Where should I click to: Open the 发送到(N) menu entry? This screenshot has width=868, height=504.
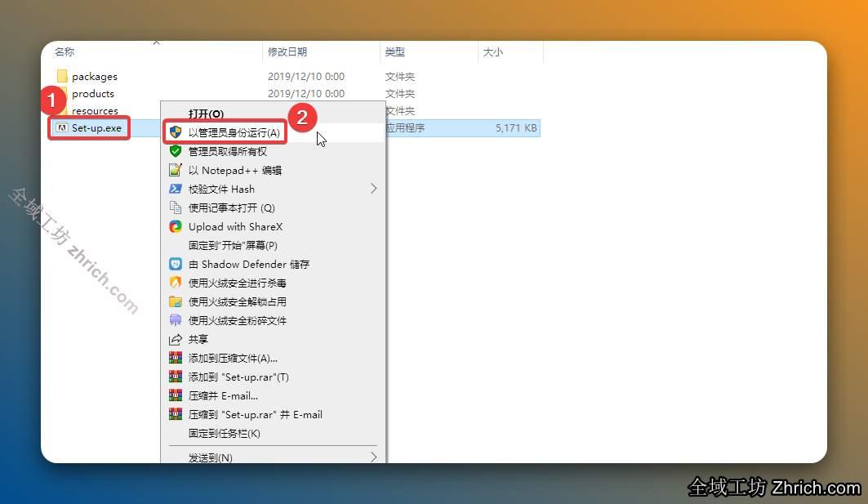(x=274, y=457)
